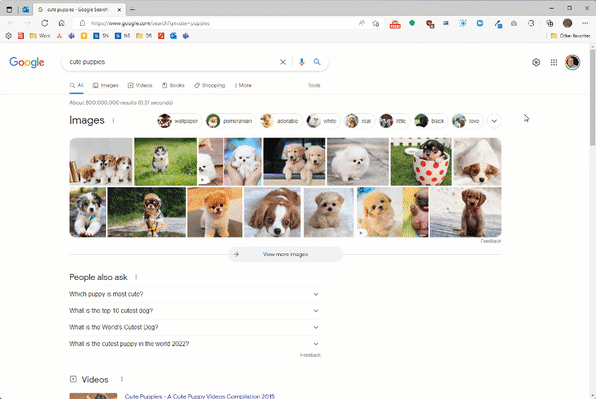This screenshot has height=399, width=596.
Task: Open a new browser tab
Action: pos(132,10)
